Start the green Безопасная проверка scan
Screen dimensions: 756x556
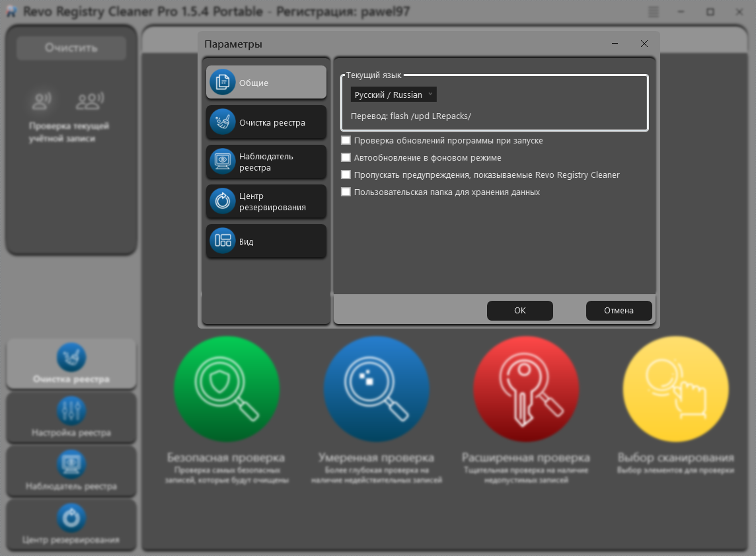[227, 389]
